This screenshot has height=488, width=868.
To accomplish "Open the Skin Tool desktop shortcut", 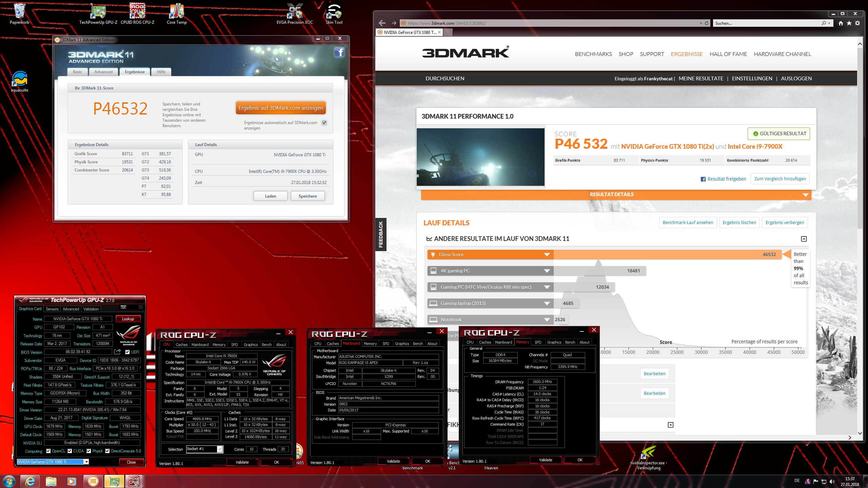I will pyautogui.click(x=334, y=14).
